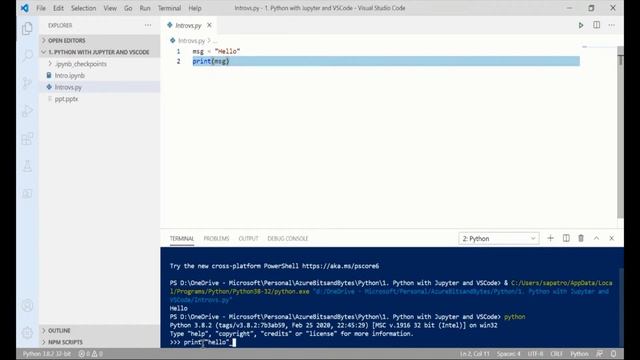640x360 pixels.
Task: Open the Search view in activity bar
Action: pyautogui.click(x=27, y=55)
